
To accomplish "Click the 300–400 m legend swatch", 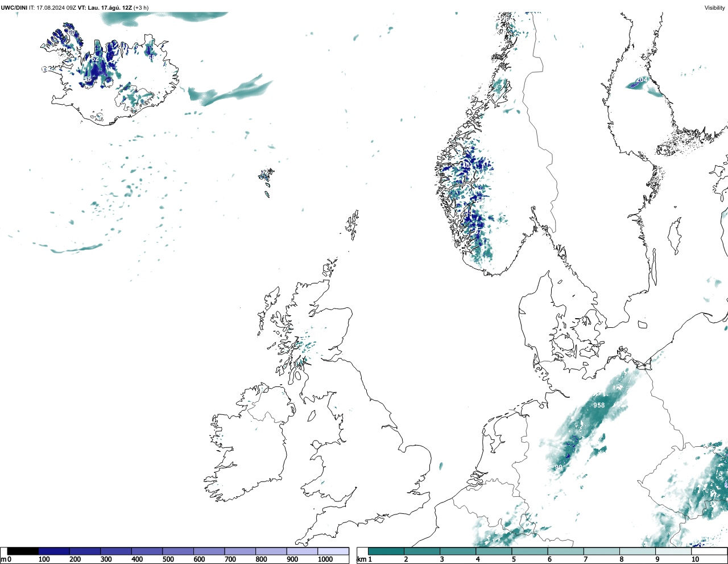I will pos(116,551).
